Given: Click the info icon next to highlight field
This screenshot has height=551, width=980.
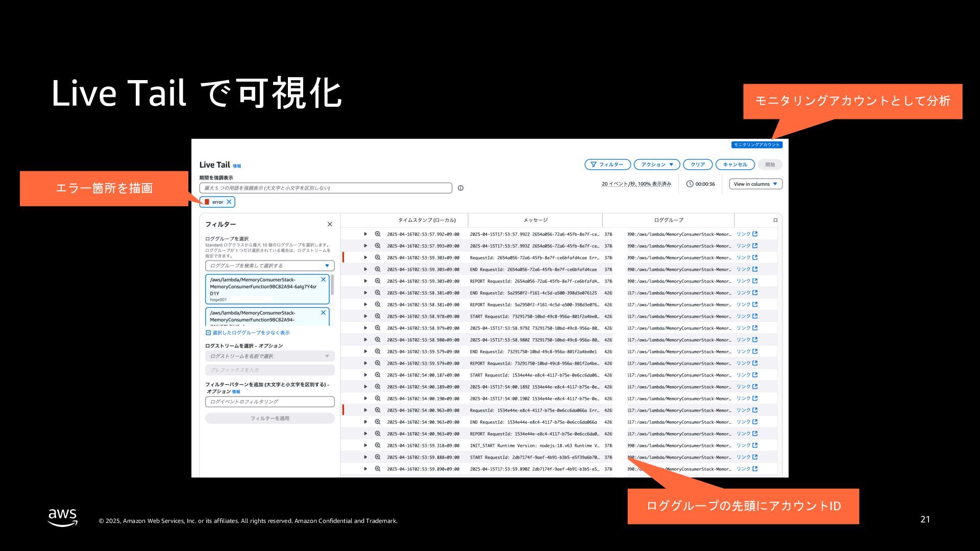Looking at the screenshot, I should (x=460, y=188).
